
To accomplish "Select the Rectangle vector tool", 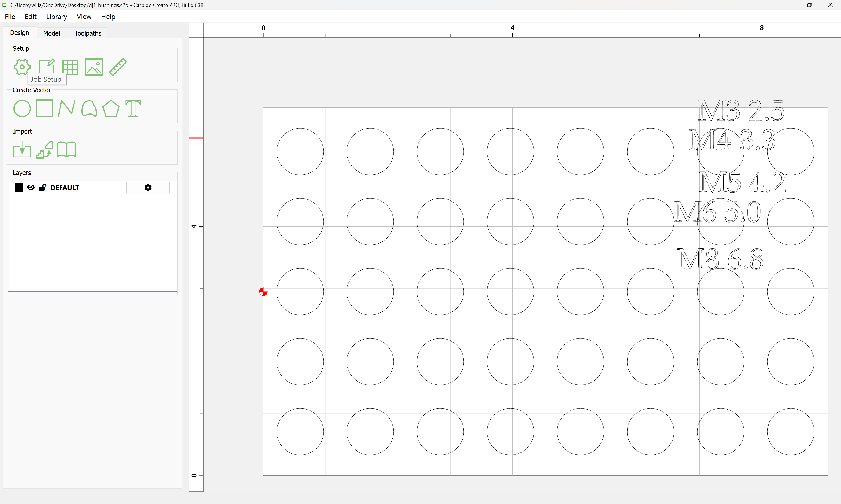I will pos(44,109).
